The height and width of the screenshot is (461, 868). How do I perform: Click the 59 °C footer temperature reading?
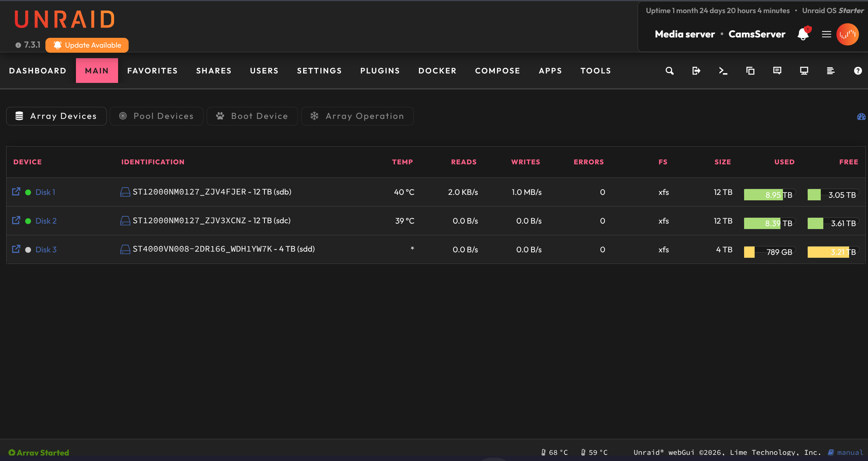point(594,453)
